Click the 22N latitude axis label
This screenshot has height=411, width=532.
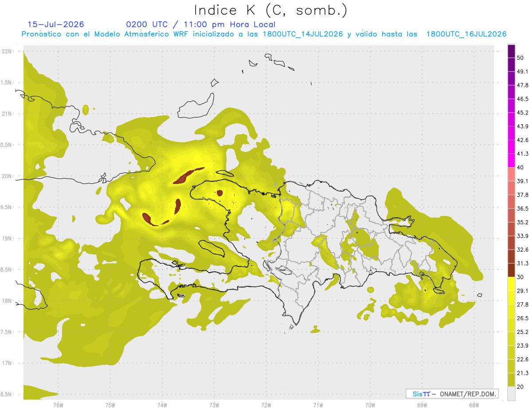(x=7, y=51)
